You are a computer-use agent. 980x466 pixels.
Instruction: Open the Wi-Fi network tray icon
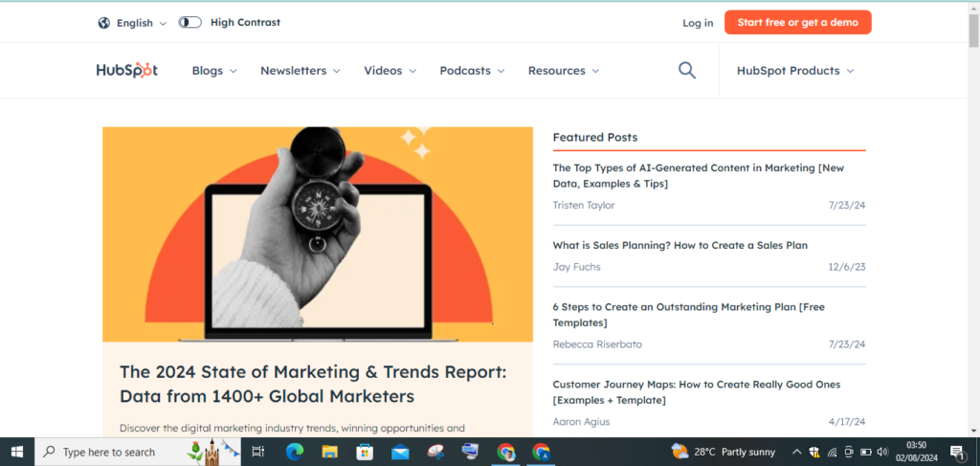(832, 452)
